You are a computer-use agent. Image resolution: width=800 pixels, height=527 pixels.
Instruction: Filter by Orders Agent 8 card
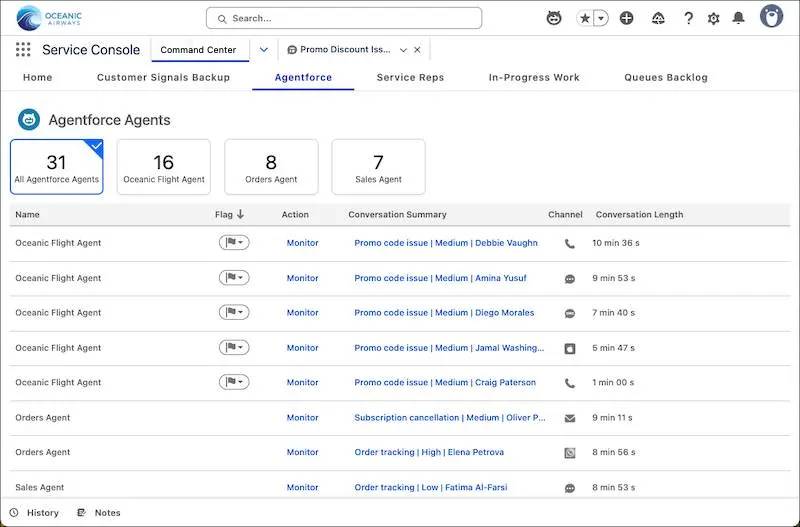271,167
